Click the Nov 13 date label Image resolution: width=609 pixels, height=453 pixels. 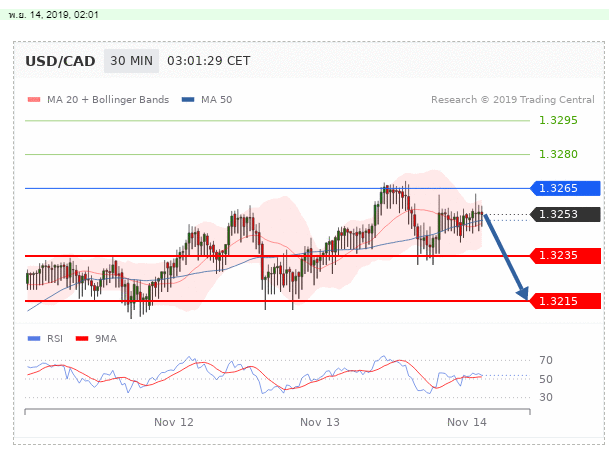tap(320, 422)
